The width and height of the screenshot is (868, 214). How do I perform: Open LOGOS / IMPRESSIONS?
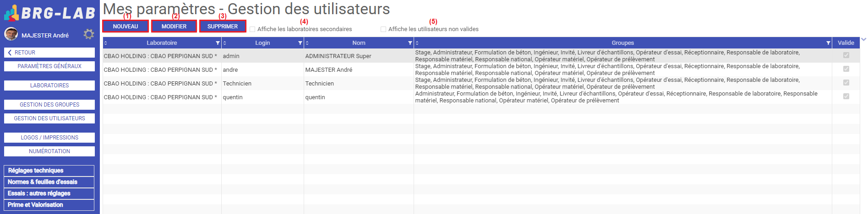click(49, 138)
